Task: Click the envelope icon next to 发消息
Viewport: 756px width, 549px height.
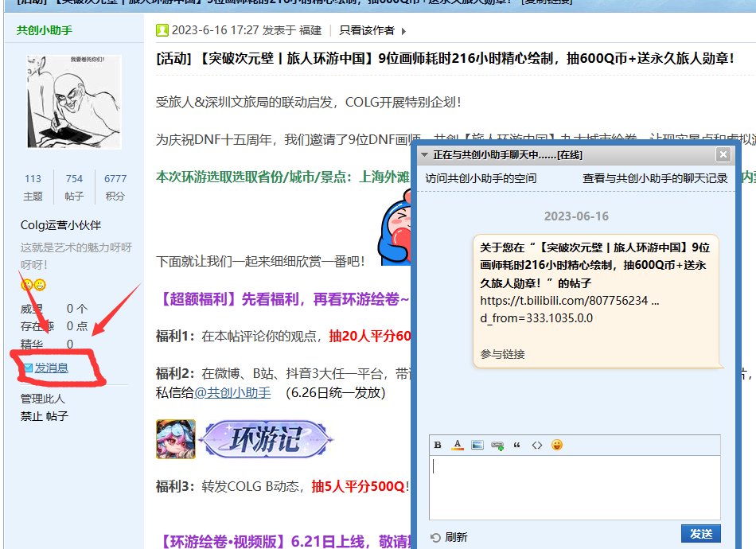Action: pyautogui.click(x=29, y=368)
